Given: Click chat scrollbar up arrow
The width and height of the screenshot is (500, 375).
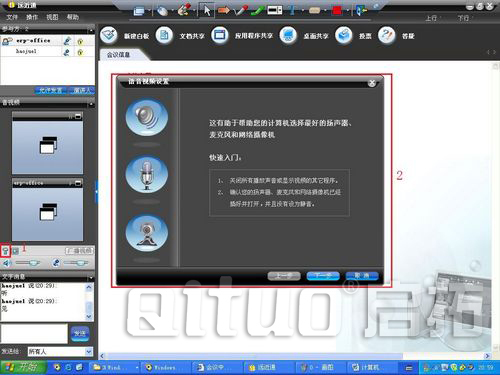Looking at the screenshot, I should coord(89,287).
